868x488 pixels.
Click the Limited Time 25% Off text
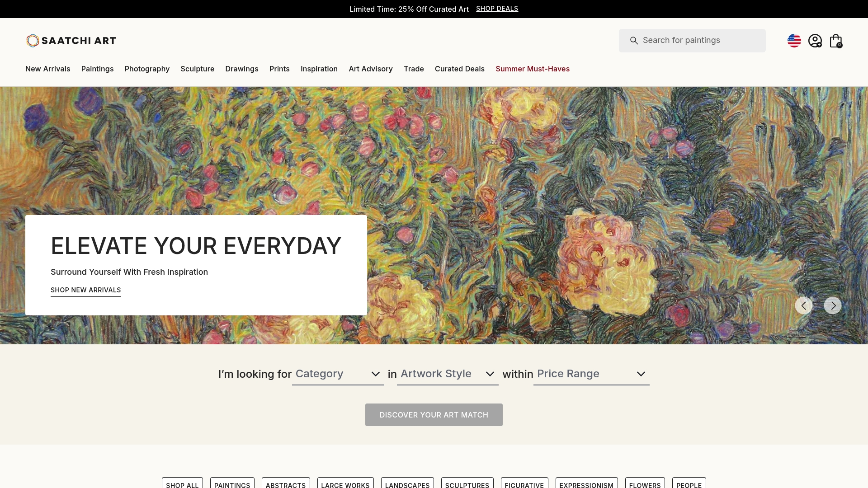[409, 9]
